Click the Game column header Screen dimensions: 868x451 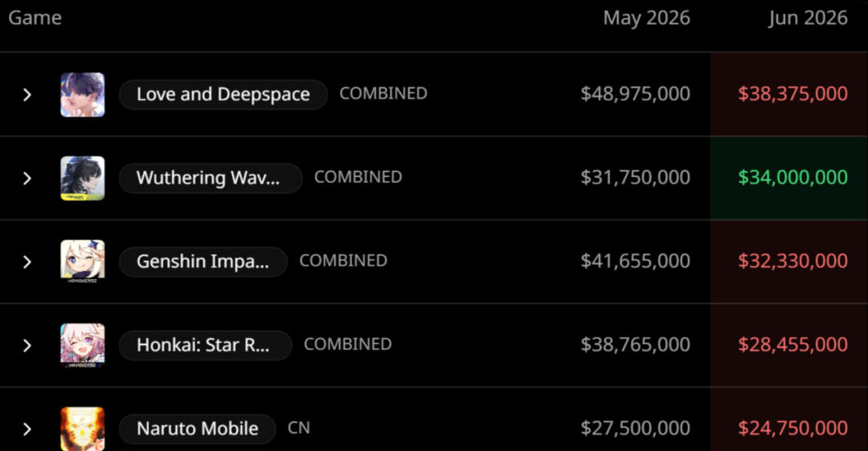pos(35,18)
